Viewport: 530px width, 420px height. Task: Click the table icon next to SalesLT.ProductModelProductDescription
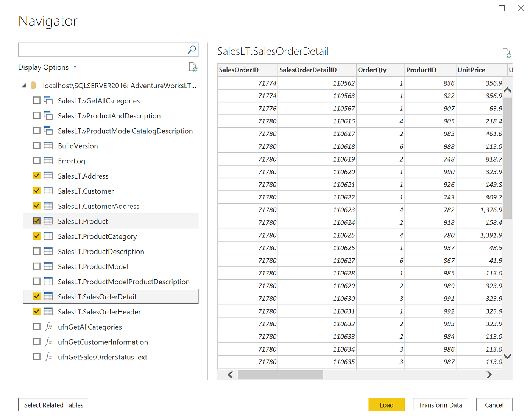click(x=48, y=282)
